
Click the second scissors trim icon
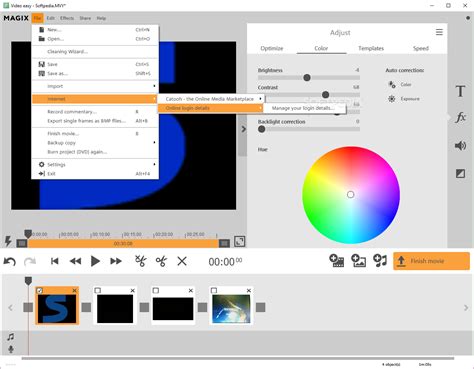161,261
